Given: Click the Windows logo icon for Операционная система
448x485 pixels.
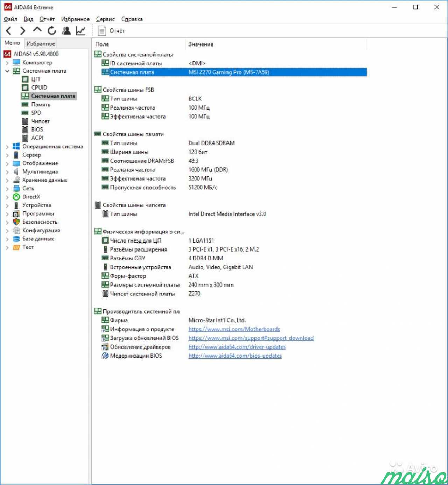Looking at the screenshot, I should [16, 146].
